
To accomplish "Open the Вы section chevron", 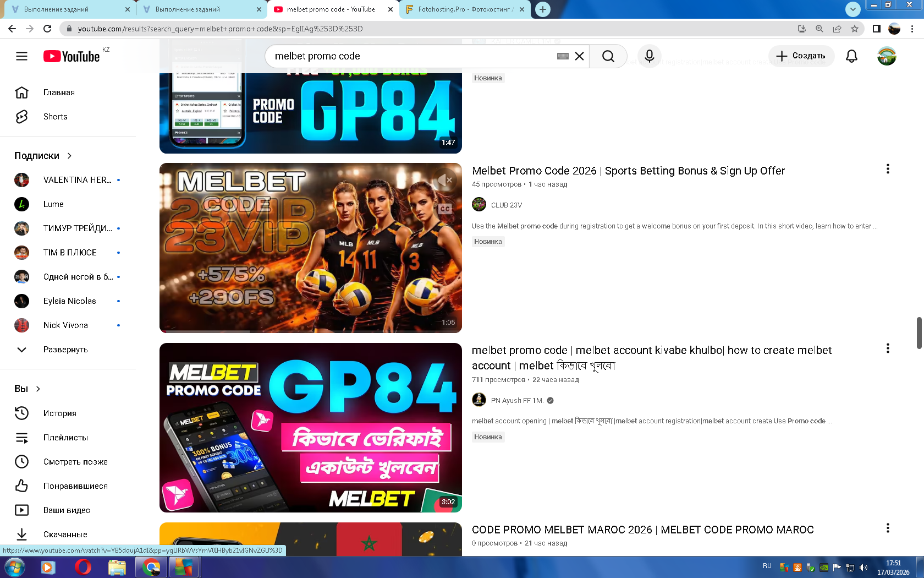I will pyautogui.click(x=38, y=389).
